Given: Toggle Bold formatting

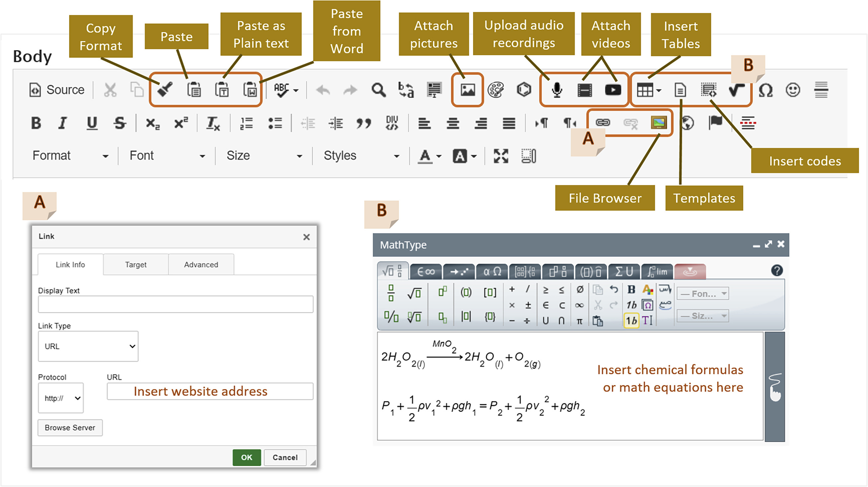Looking at the screenshot, I should click(36, 123).
